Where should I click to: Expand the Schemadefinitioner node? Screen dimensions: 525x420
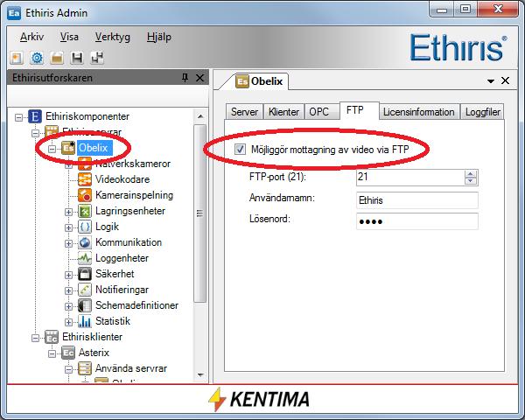point(68,306)
